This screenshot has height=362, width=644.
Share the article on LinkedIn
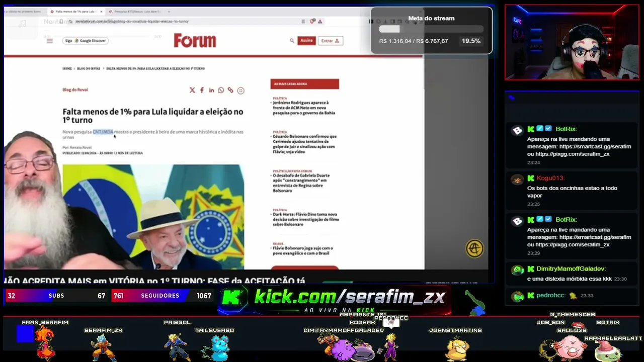coord(211,90)
